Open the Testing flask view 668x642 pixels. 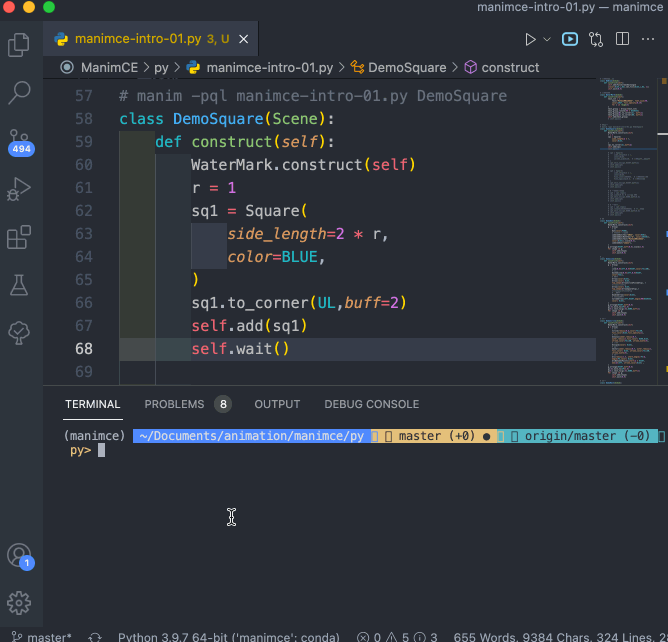[19, 284]
